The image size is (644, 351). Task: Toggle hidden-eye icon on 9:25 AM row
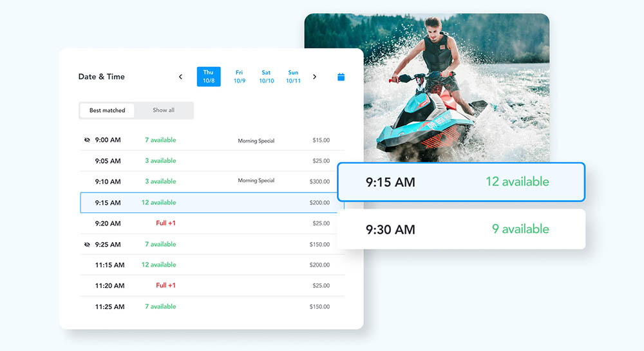point(87,245)
